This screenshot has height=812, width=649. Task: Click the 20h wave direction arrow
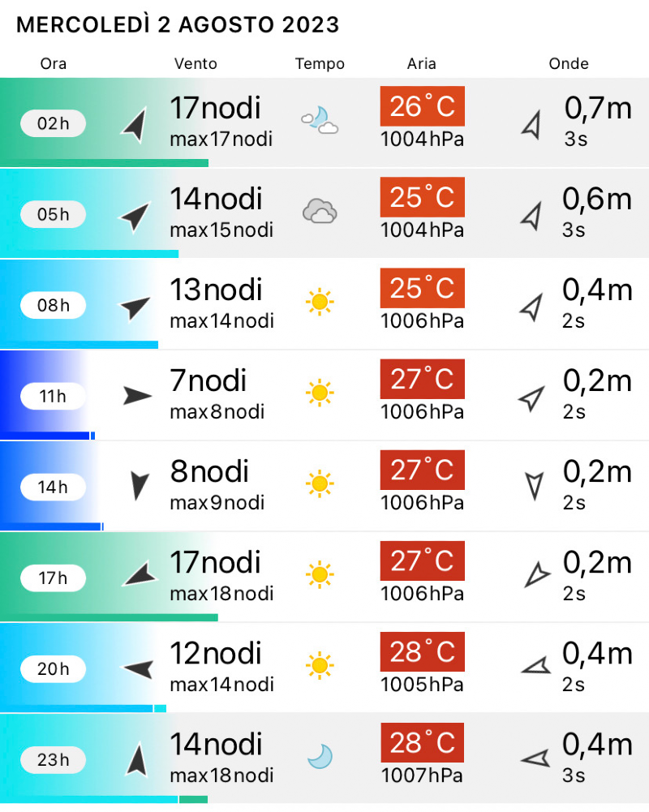pyautogui.click(x=535, y=667)
